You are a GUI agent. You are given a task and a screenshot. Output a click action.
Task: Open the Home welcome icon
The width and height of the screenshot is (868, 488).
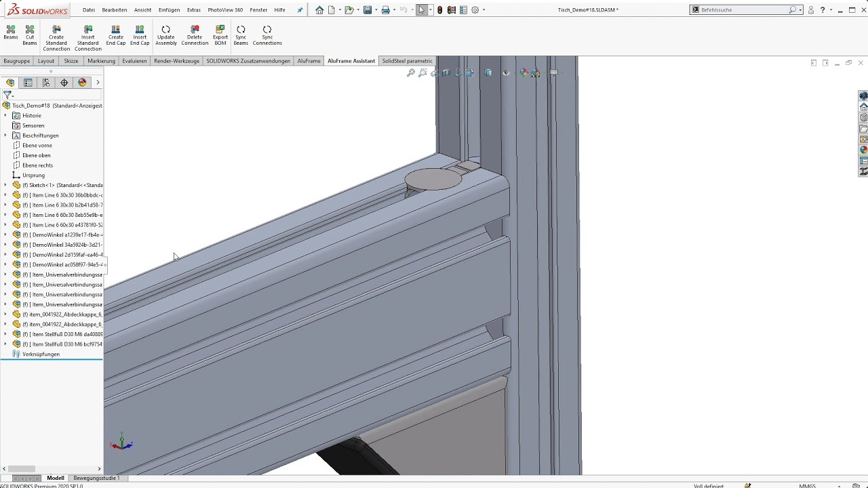click(319, 10)
